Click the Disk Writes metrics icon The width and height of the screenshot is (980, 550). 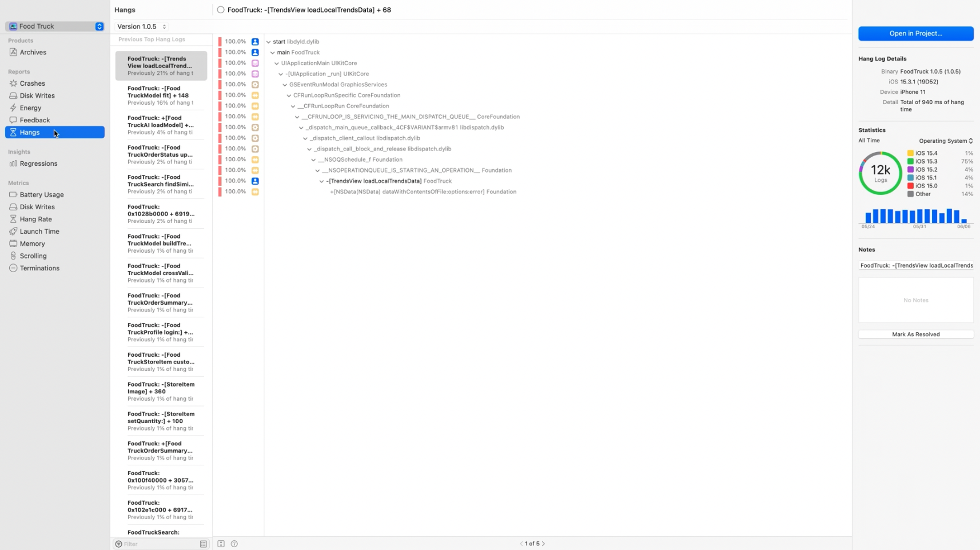click(x=13, y=207)
